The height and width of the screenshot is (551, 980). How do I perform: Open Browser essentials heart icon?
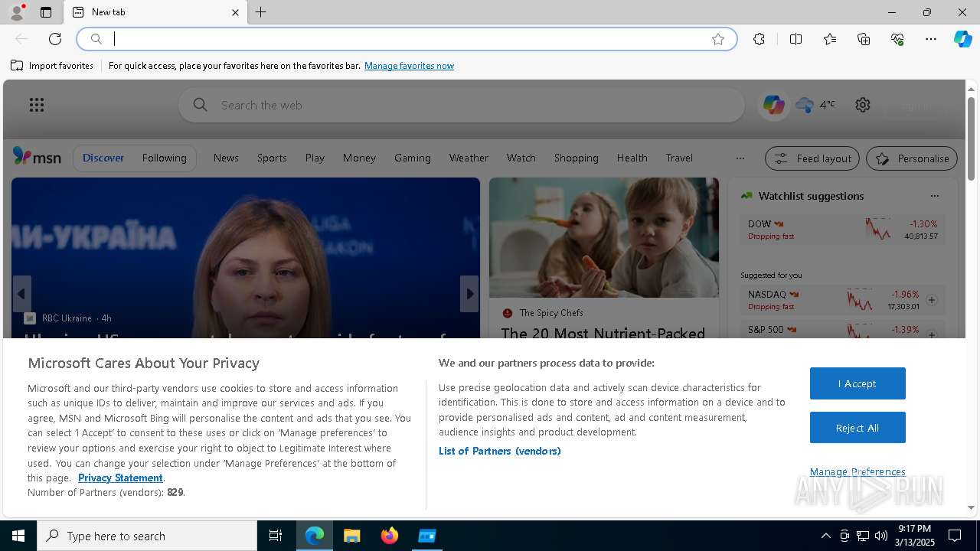(897, 39)
